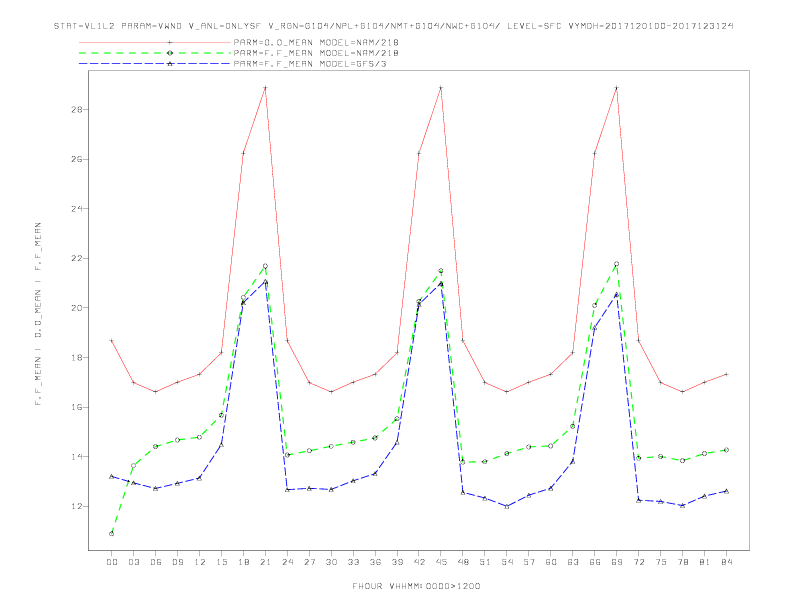Click the x-axis tick label 03
792x612 pixels.
(133, 562)
